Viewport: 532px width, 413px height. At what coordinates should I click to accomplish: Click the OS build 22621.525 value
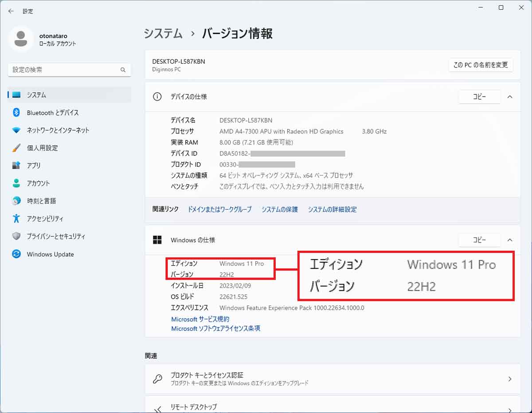click(x=233, y=296)
